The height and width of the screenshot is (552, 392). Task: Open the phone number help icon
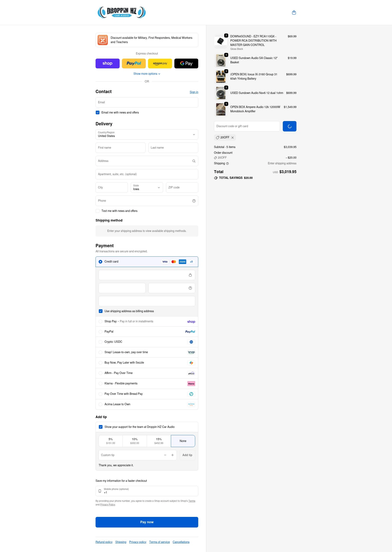[194, 201]
